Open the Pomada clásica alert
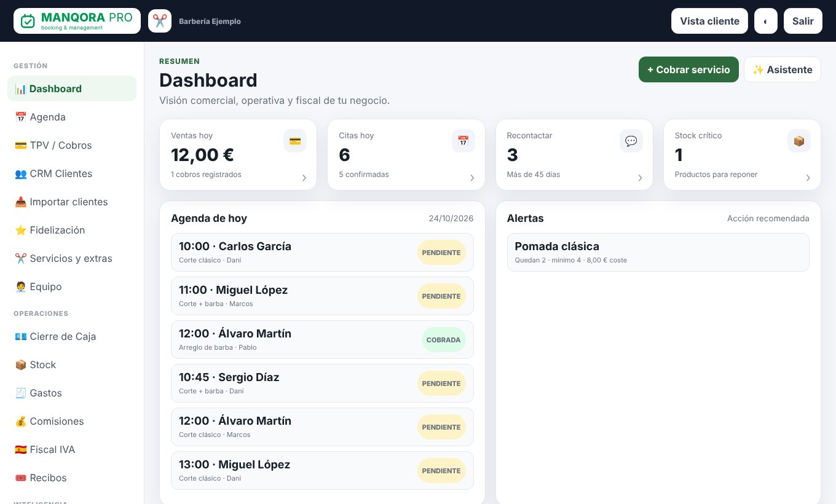This screenshot has height=504, width=836. 658,252
